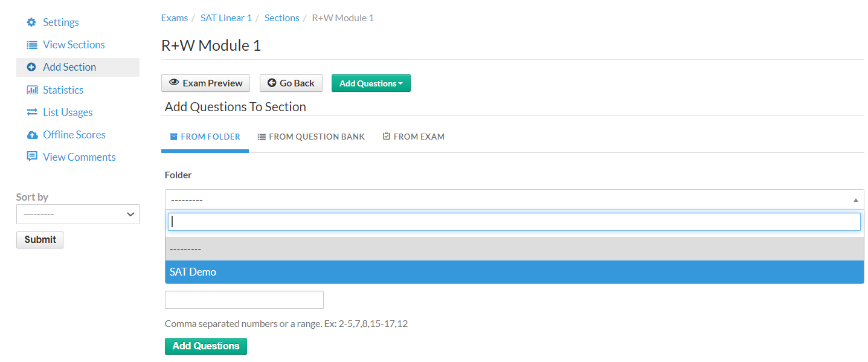Switch to From Question Bank tab

tap(311, 137)
